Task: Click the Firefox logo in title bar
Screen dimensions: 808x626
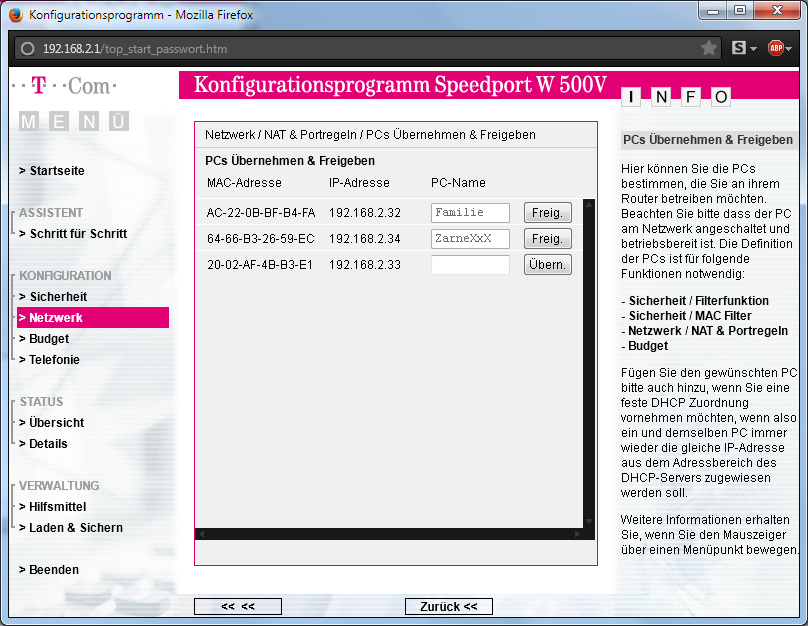Action: tap(16, 15)
